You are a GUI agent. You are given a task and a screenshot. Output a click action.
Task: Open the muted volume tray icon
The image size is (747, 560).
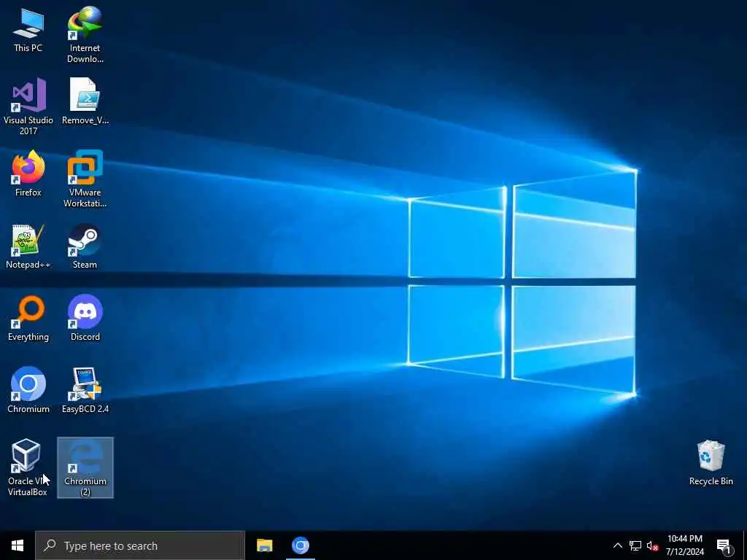tap(652, 545)
